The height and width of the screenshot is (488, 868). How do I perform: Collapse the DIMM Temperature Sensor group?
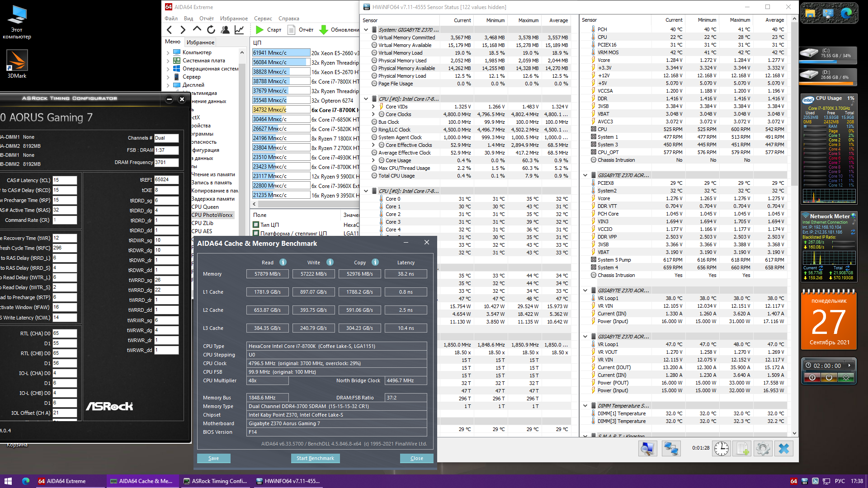click(585, 406)
